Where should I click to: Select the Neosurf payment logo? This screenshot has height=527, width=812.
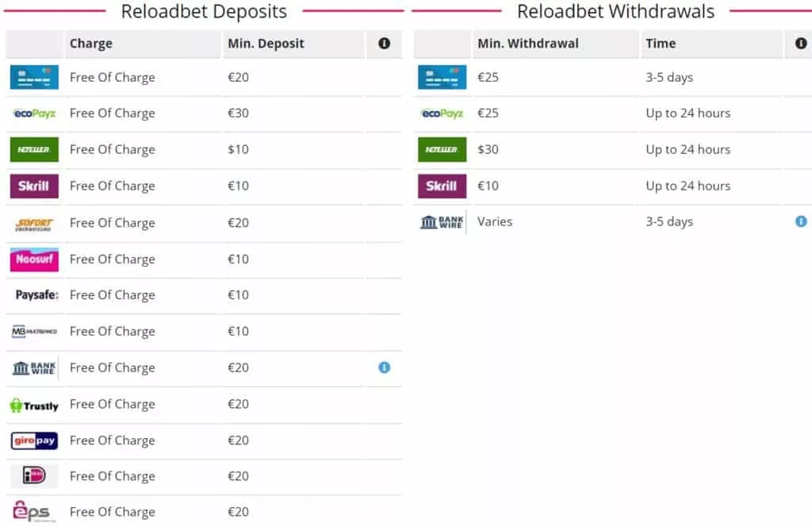tap(35, 259)
